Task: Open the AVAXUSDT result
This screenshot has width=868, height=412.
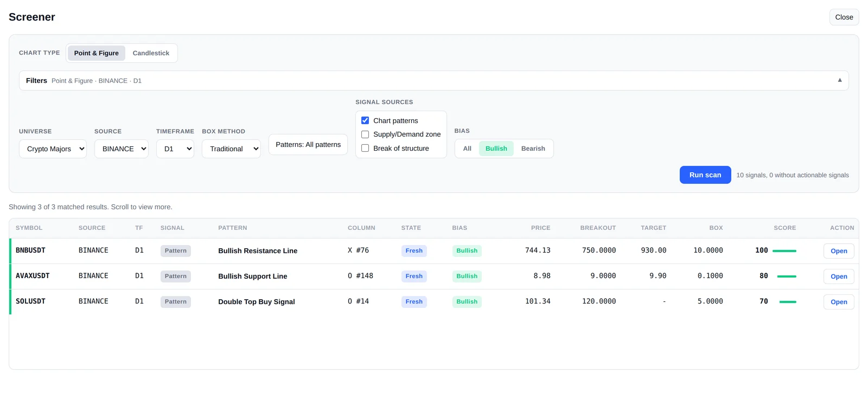Action: point(839,276)
